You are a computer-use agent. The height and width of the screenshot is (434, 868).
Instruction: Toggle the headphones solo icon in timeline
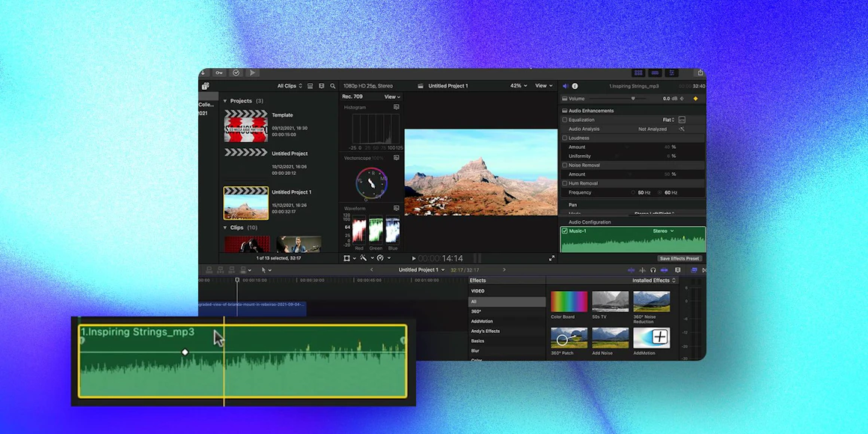click(x=653, y=270)
